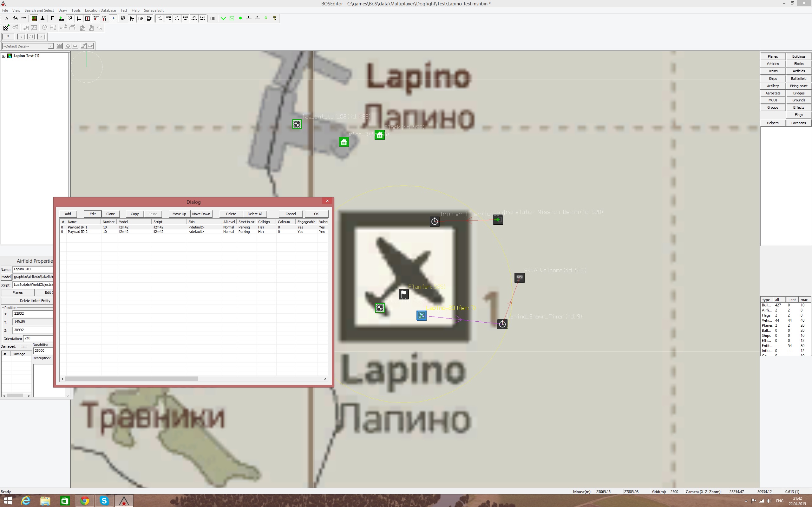Select the Cut scissors icon

tap(6, 18)
